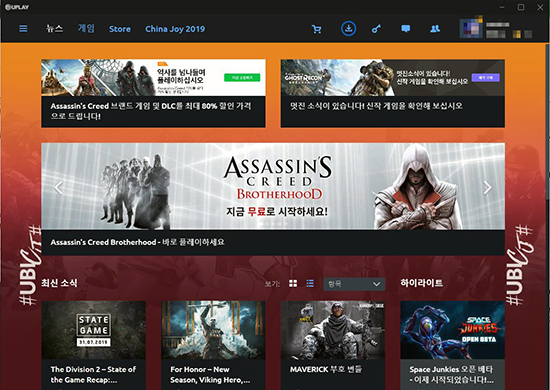Open the friends list icon
Viewport: 550px width, 390px height.
tap(435, 29)
